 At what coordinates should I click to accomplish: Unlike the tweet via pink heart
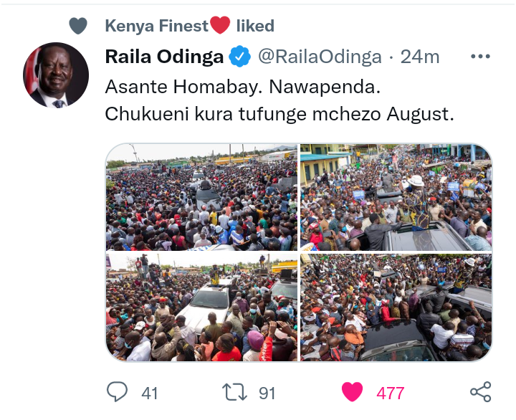pos(352,392)
